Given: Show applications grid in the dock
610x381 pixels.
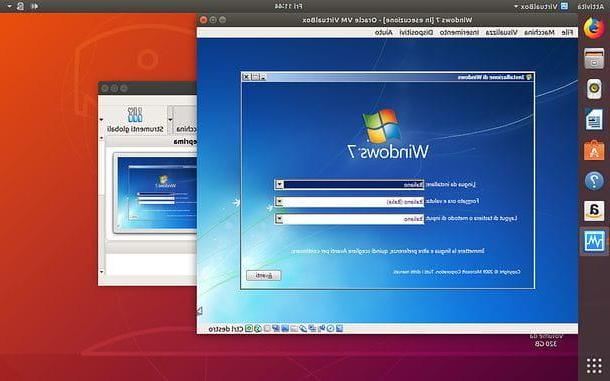Looking at the screenshot, I should 594,366.
